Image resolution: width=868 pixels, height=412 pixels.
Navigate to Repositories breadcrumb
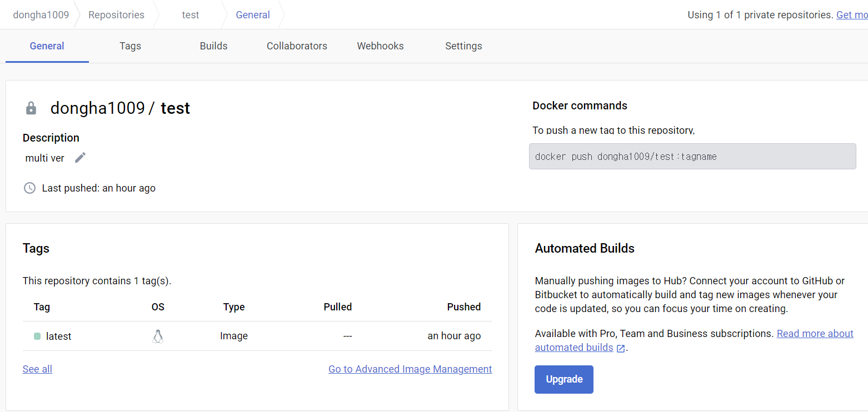click(x=116, y=15)
